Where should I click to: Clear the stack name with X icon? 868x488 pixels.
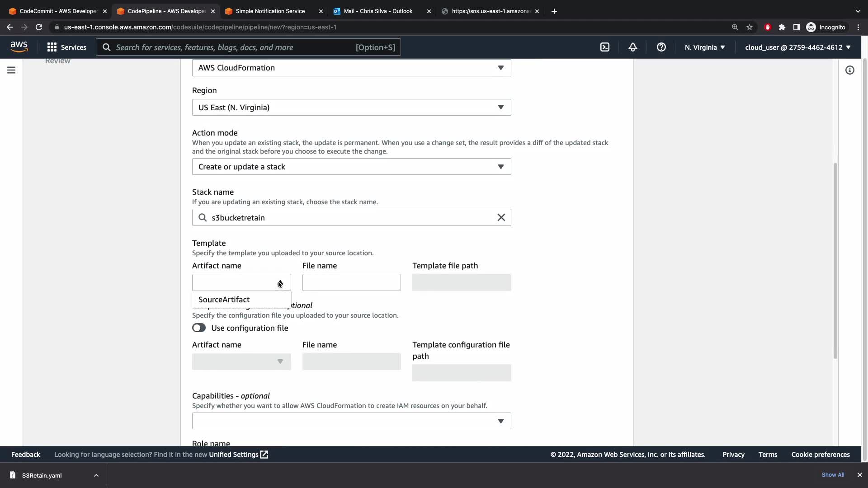501,217
